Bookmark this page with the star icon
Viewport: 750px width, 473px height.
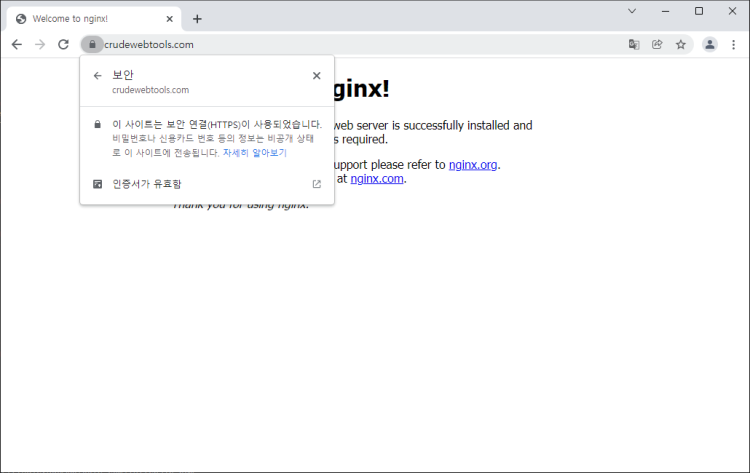pyautogui.click(x=681, y=44)
